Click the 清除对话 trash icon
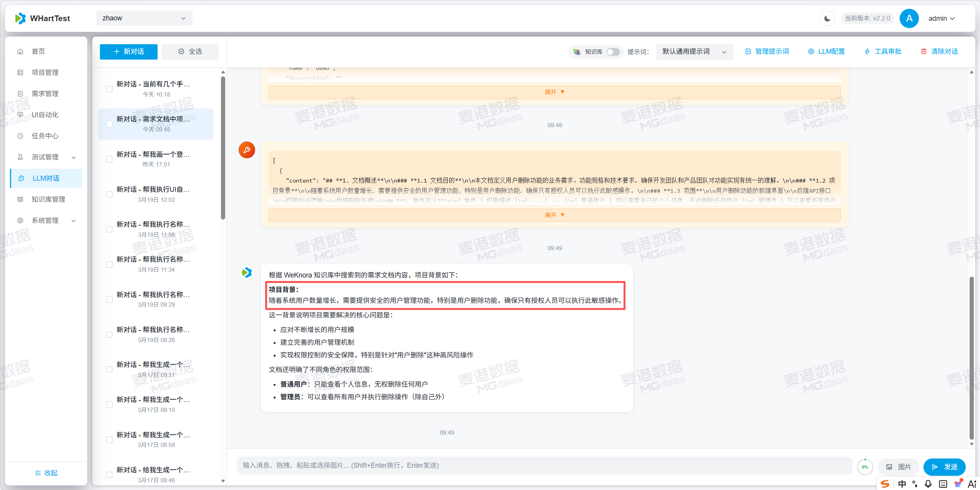This screenshot has width=980, height=490. [x=924, y=51]
